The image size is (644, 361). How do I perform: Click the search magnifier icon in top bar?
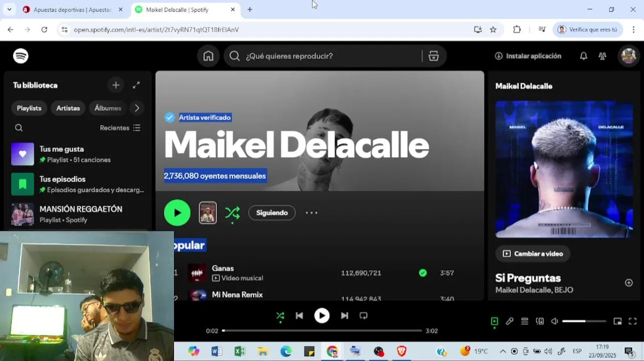click(x=234, y=56)
